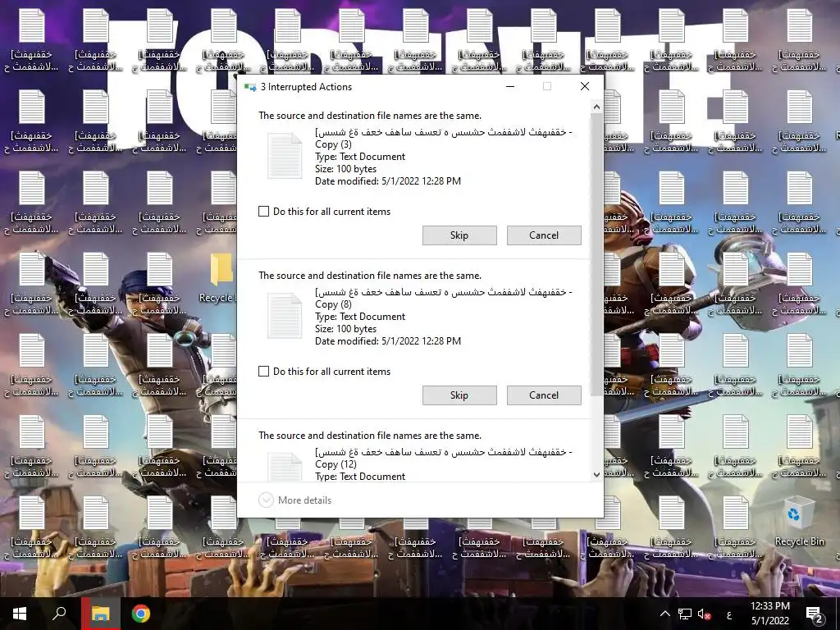The width and height of the screenshot is (840, 630).
Task: Expand More details in the dialog
Action: [295, 500]
